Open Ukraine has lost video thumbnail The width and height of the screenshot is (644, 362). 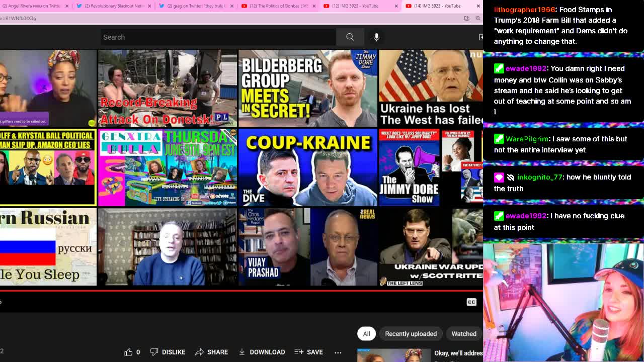(x=431, y=88)
